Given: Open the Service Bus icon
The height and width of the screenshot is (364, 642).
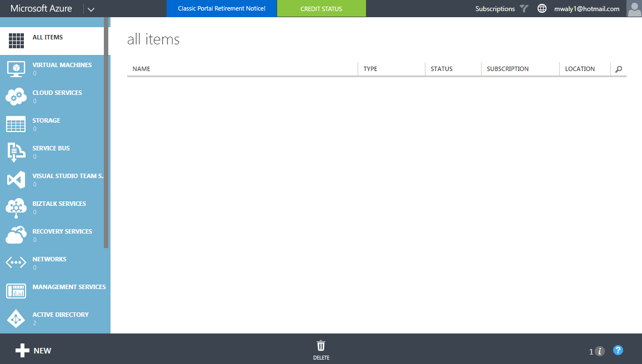Looking at the screenshot, I should point(16,152).
